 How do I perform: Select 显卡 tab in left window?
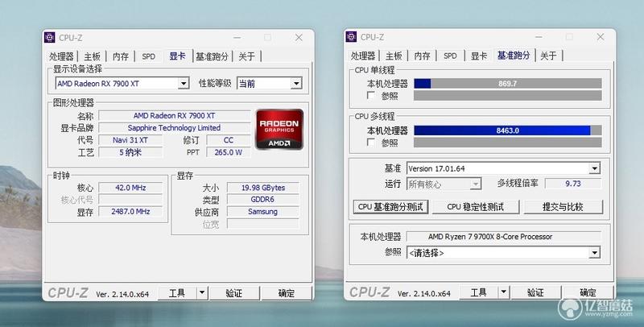point(177,56)
